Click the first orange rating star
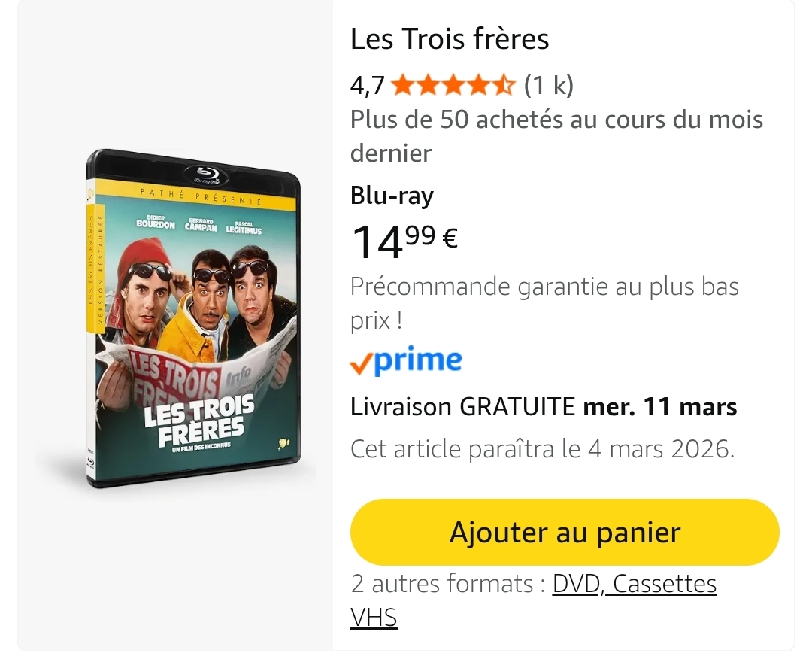This screenshot has width=812, height=653. click(404, 87)
